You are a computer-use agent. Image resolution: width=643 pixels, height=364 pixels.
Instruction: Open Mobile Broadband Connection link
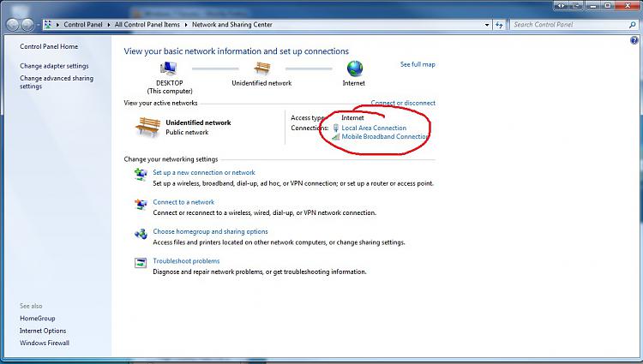385,137
